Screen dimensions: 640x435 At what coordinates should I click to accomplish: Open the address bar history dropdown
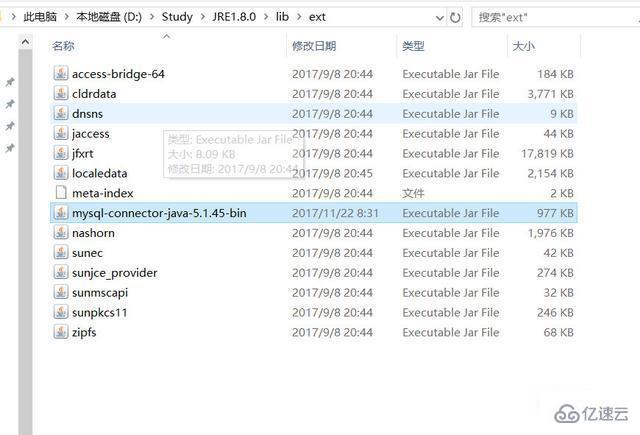pyautogui.click(x=435, y=17)
